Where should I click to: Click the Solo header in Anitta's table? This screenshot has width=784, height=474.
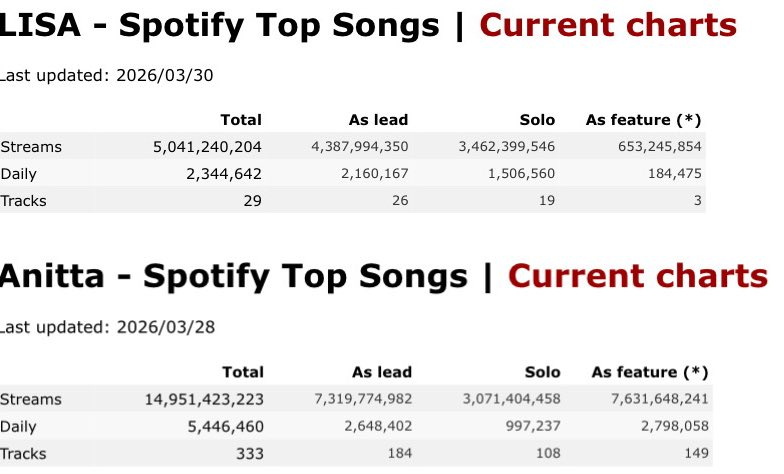(x=542, y=372)
